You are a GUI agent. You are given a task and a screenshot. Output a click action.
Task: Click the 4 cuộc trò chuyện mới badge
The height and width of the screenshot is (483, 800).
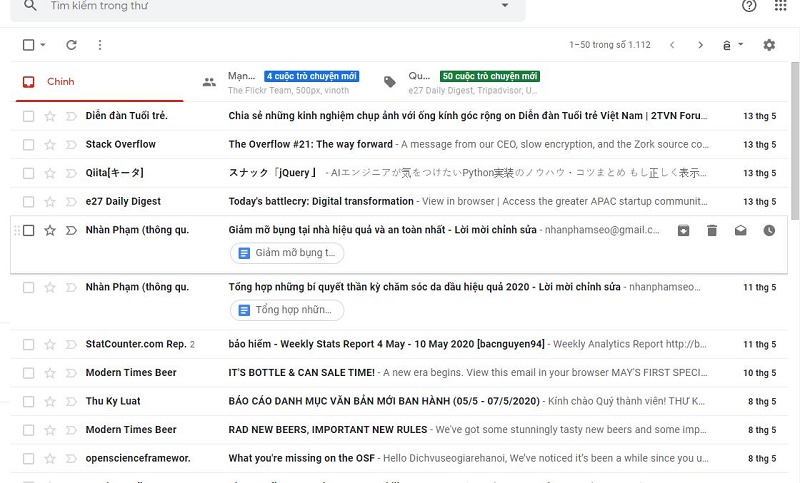[x=311, y=76]
